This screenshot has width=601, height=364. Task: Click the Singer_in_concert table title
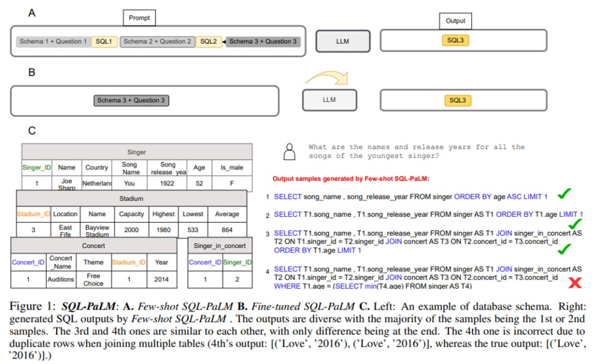point(220,246)
